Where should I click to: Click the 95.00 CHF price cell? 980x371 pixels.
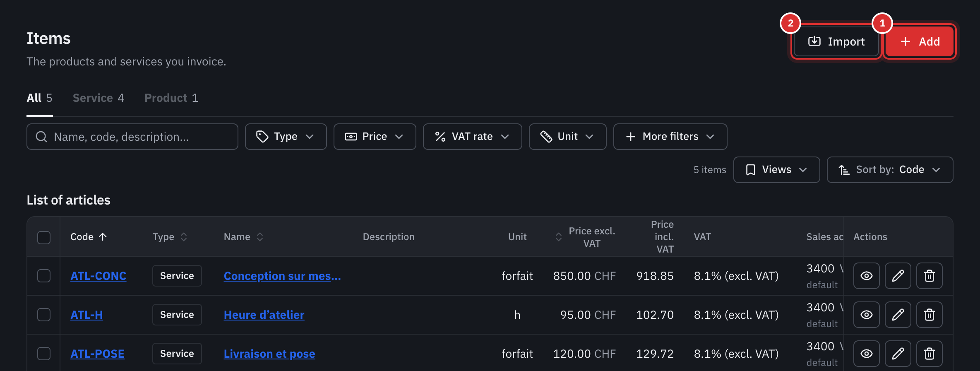[x=588, y=315]
